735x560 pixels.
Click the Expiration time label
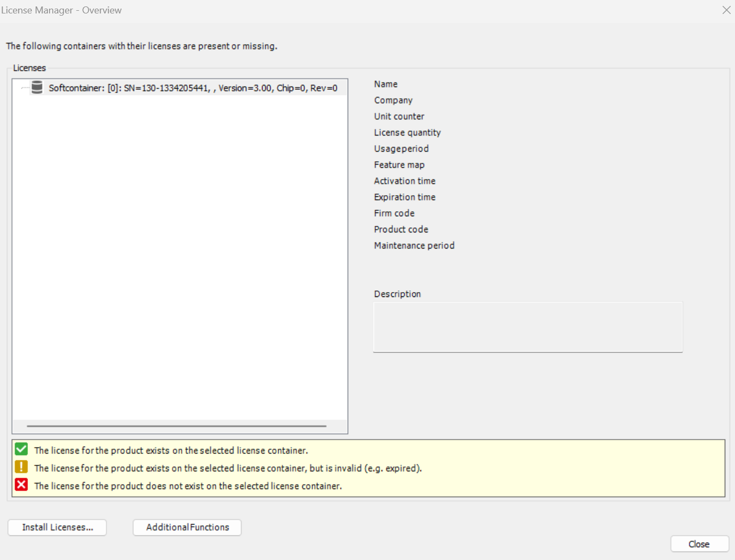(x=405, y=197)
